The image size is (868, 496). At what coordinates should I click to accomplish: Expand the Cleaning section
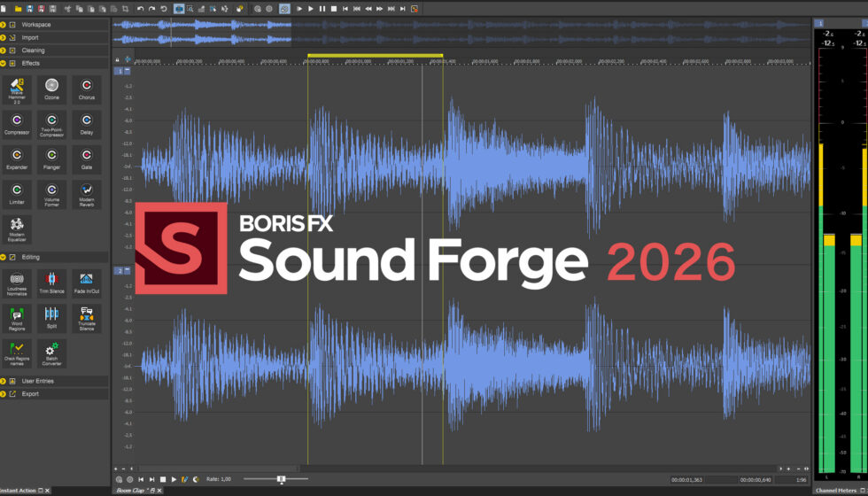pos(54,50)
